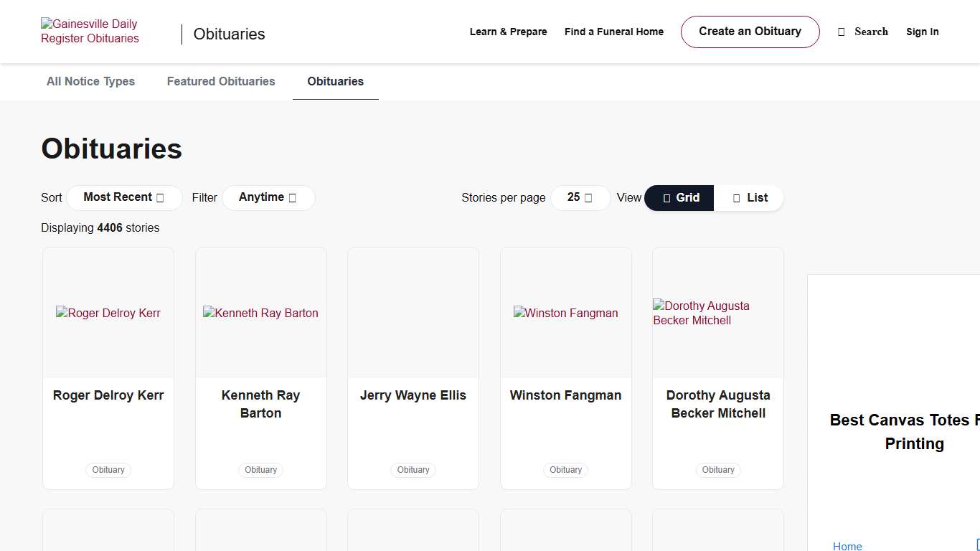Open the Most Recent sort dropdown
Image resolution: width=980 pixels, height=551 pixels.
(124, 197)
